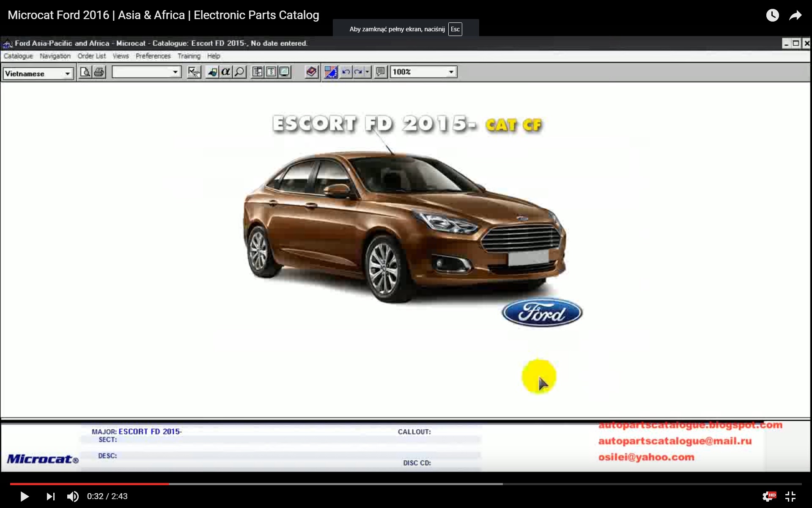Click the comment note icon
812x508 pixels.
pyautogui.click(x=381, y=72)
